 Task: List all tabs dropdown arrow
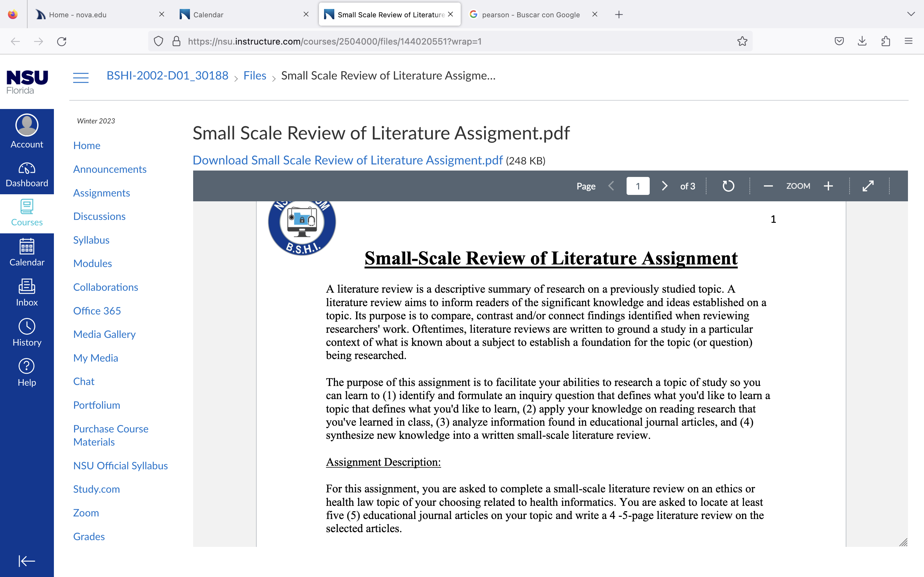pyautogui.click(x=911, y=14)
